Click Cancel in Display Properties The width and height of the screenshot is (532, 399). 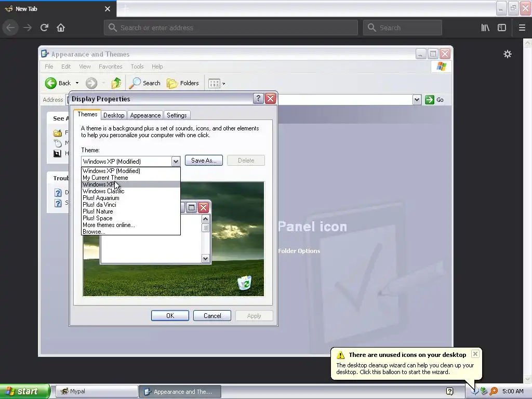212,316
